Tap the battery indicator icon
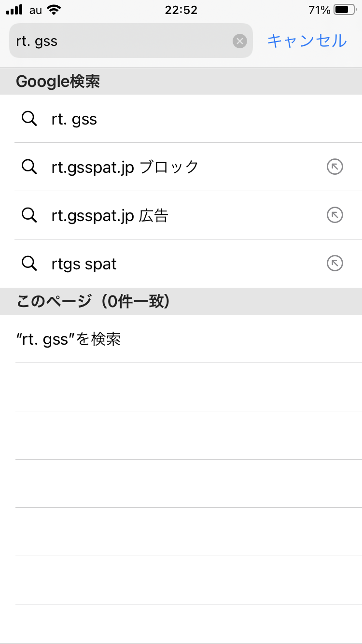 click(x=344, y=10)
